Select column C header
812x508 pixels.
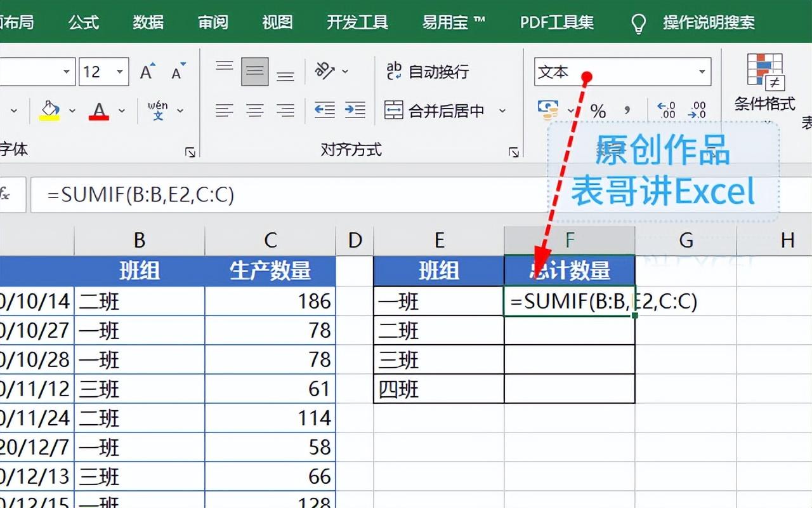[x=270, y=240]
